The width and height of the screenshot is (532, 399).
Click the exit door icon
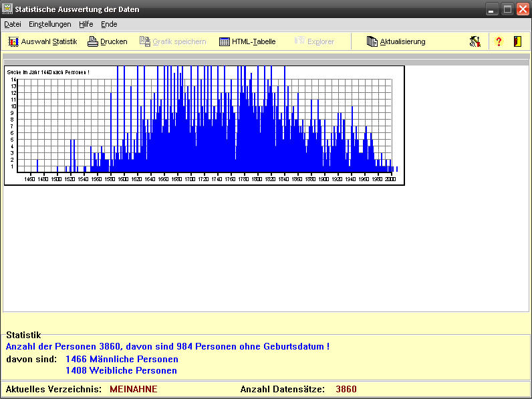tap(517, 41)
